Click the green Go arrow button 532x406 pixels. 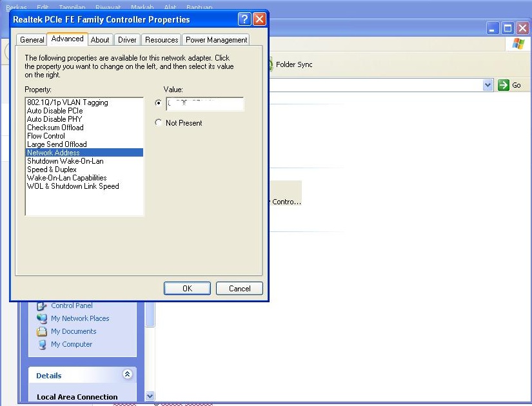coord(504,85)
